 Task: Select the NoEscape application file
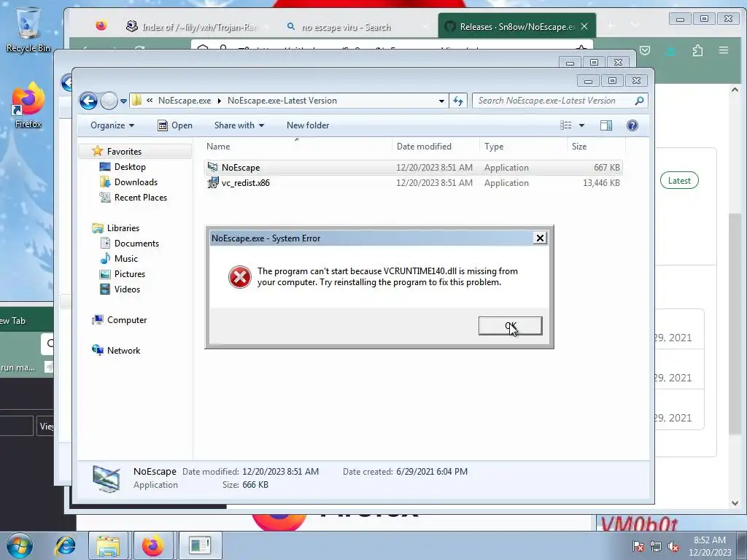tap(414, 168)
